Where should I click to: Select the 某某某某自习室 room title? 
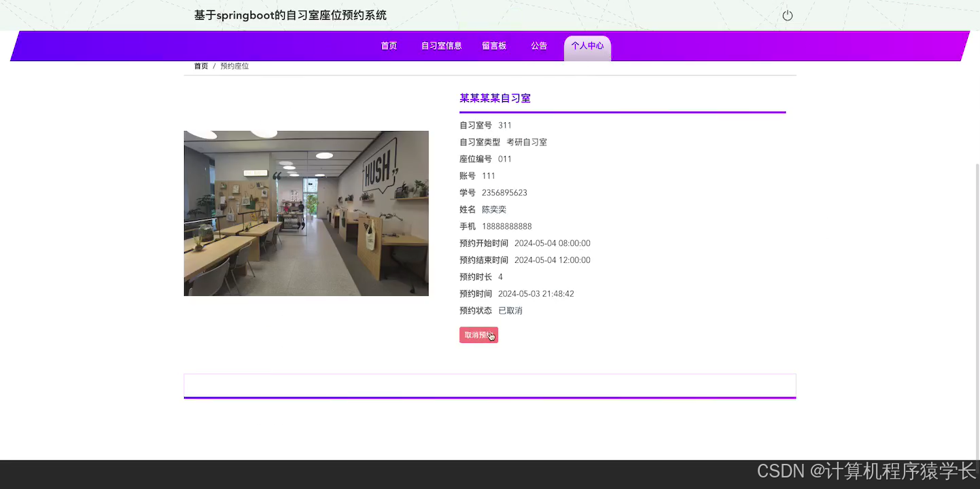tap(495, 98)
